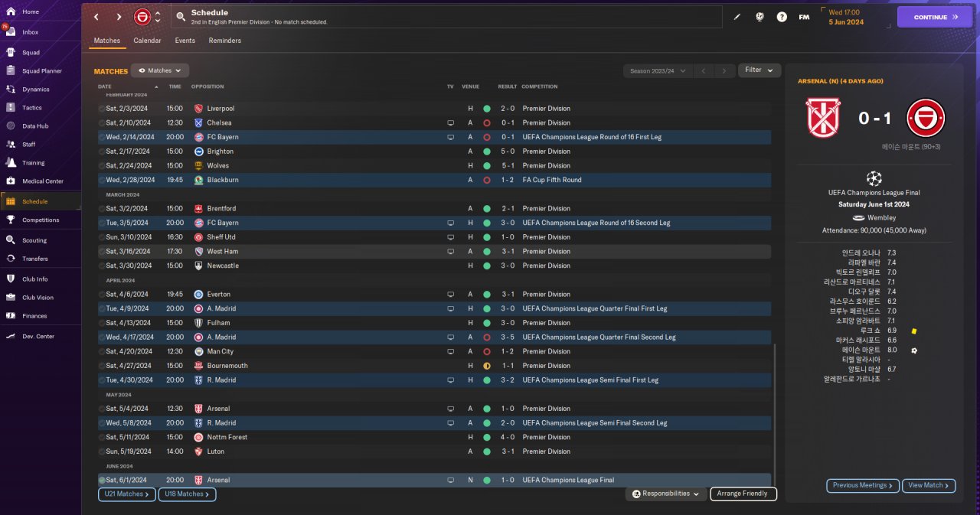Toggle reminder circle for Luton match row

102,451
